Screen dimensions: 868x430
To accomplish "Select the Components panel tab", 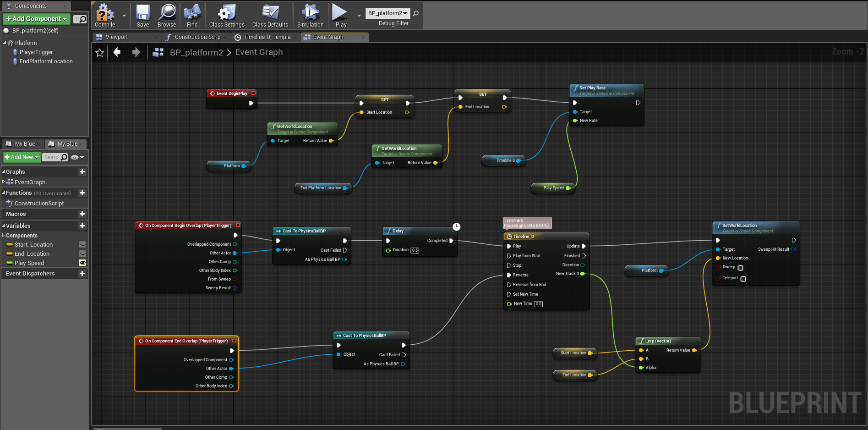I will (36, 6).
